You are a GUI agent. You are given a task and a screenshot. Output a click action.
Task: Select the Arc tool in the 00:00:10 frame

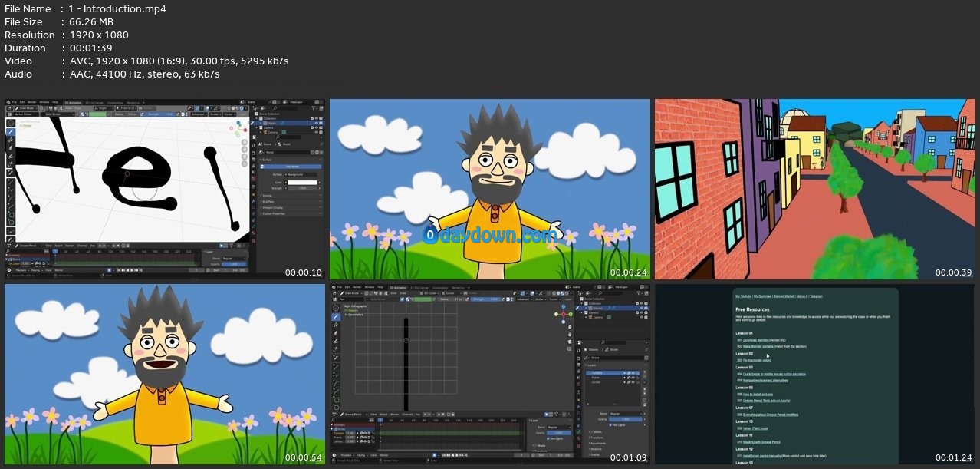pos(11,199)
